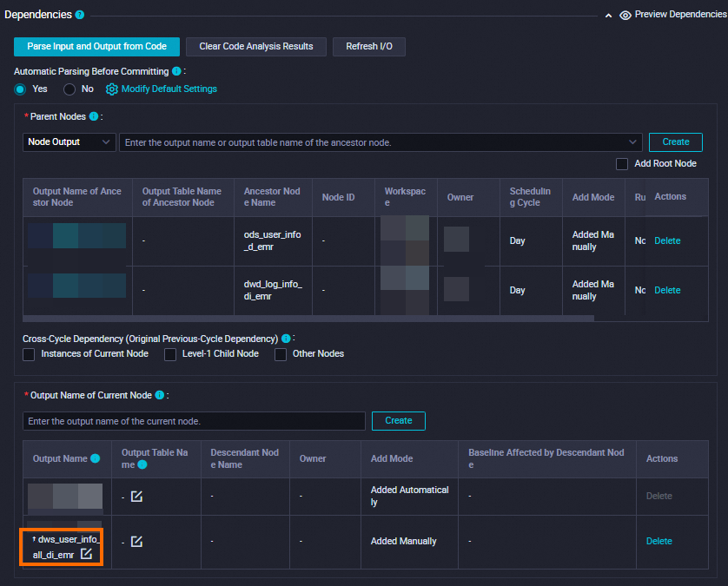Click the Modify Default Settings gear icon
Viewport: 728px width, 586px height.
coord(111,89)
